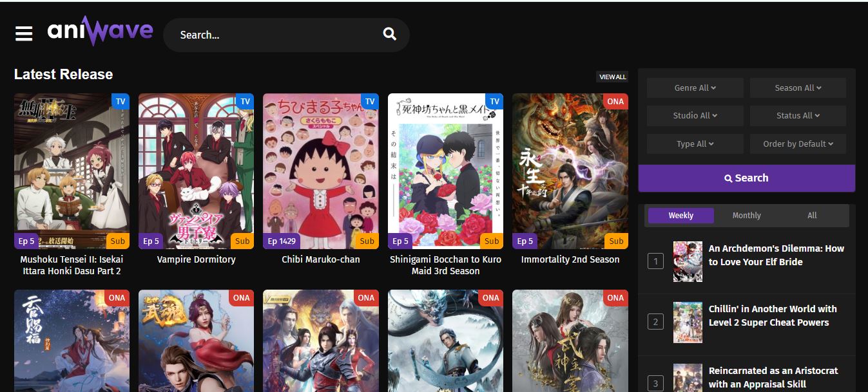868x392 pixels.
Task: Click the purple Search filter button
Action: [747, 178]
